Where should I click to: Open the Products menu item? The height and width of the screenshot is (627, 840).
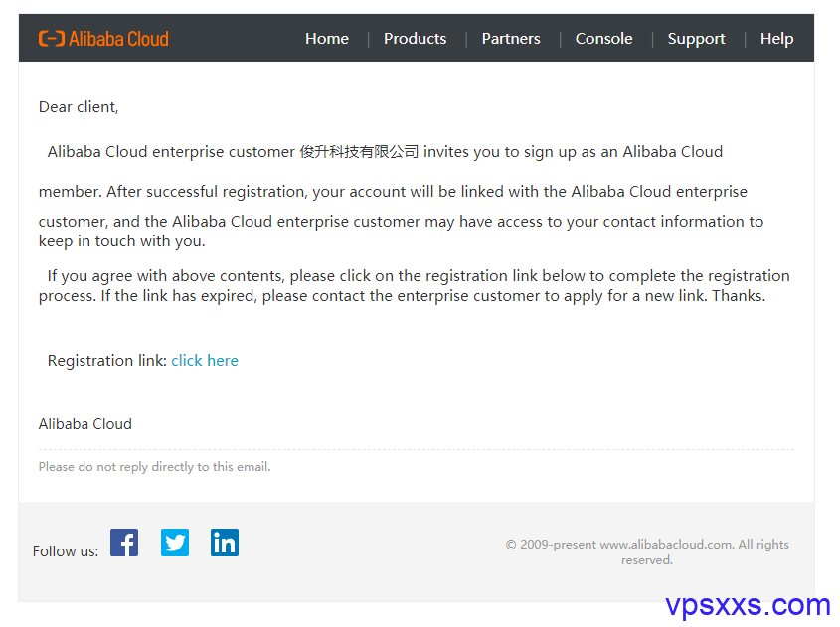pos(416,39)
